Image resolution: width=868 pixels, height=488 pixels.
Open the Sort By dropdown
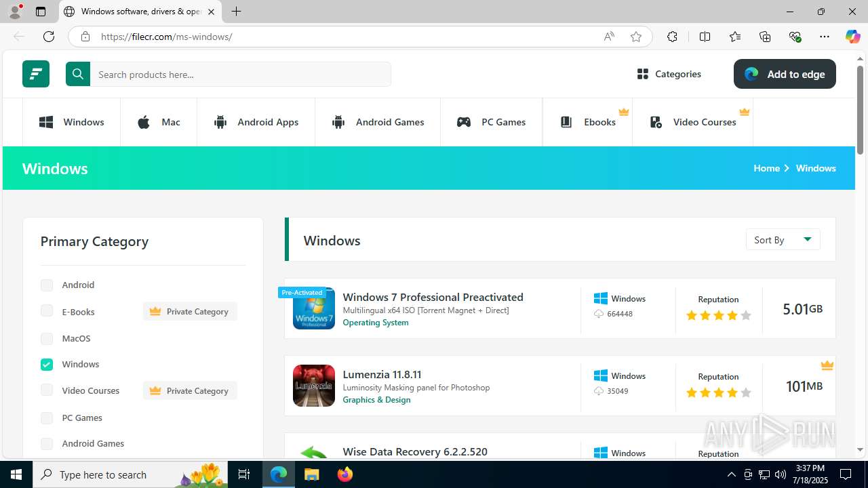[783, 240]
